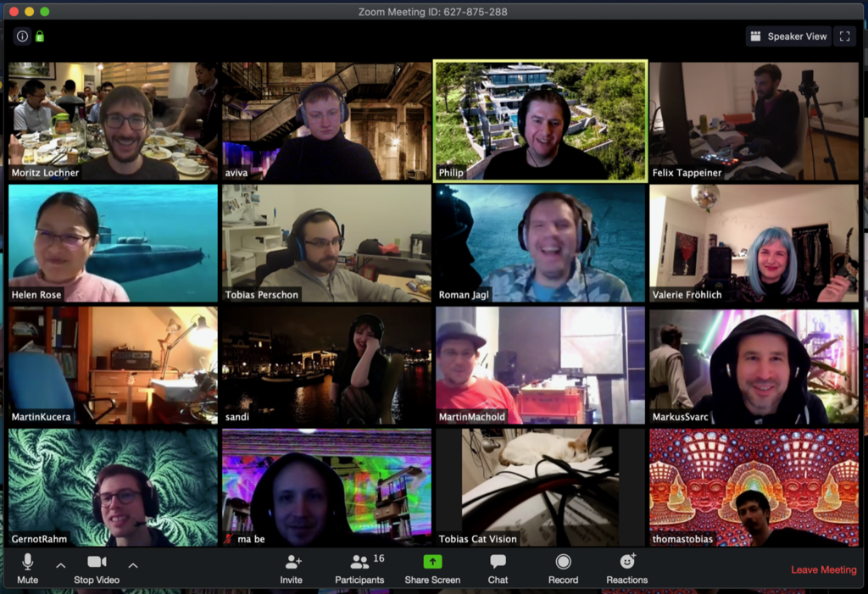The height and width of the screenshot is (594, 868).
Task: Select the Tobias Cat Vision video tile
Action: click(x=540, y=487)
